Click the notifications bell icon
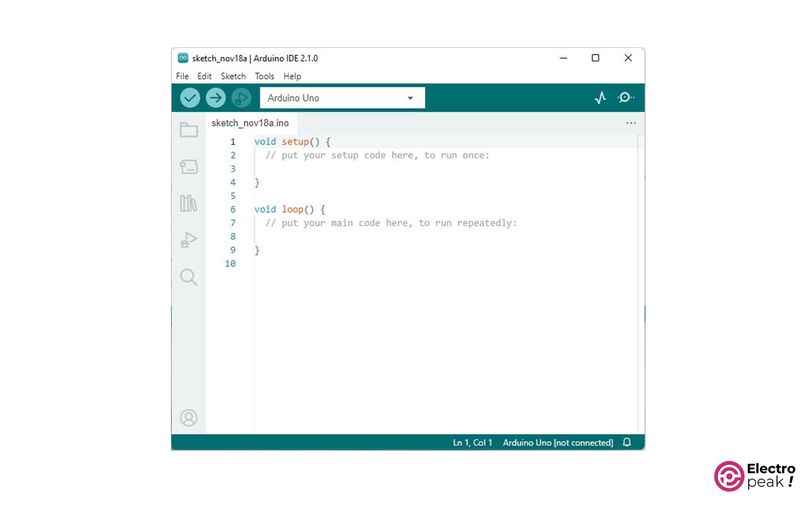812x508 pixels. pos(627,442)
